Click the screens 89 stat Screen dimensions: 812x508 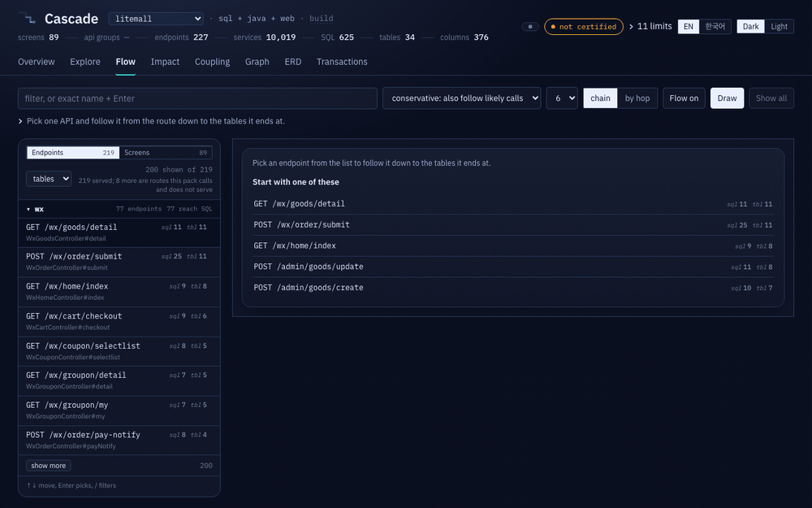38,37
